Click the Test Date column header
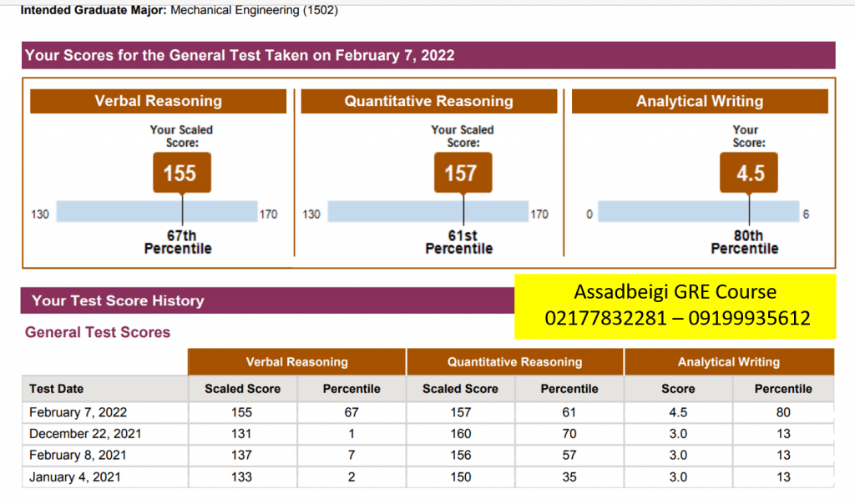 click(x=57, y=389)
